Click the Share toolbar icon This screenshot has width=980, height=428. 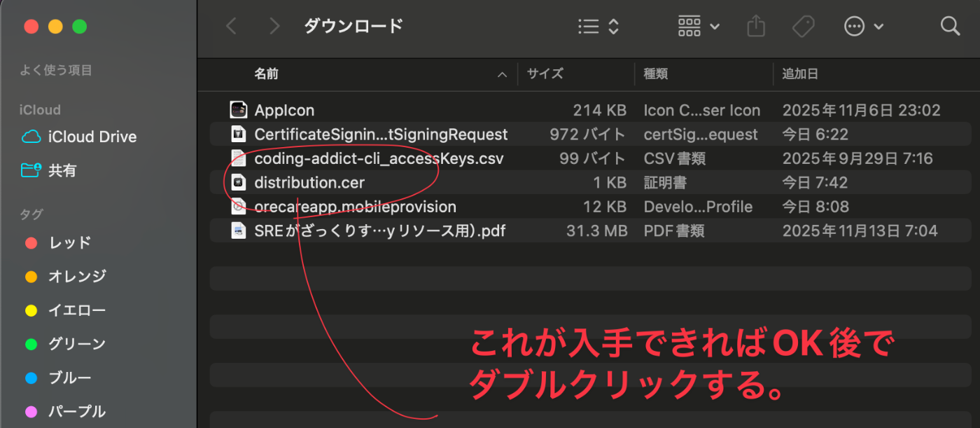pos(756,27)
